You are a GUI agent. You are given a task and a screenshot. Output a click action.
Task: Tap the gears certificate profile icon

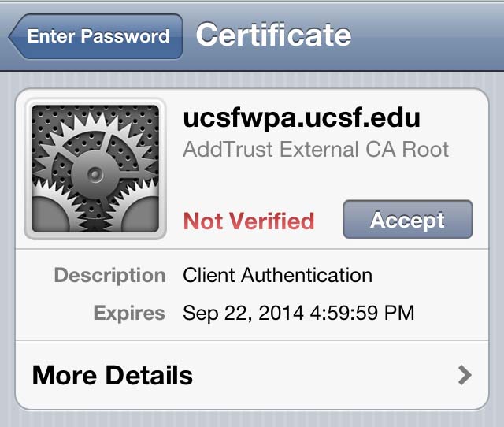[95, 169]
